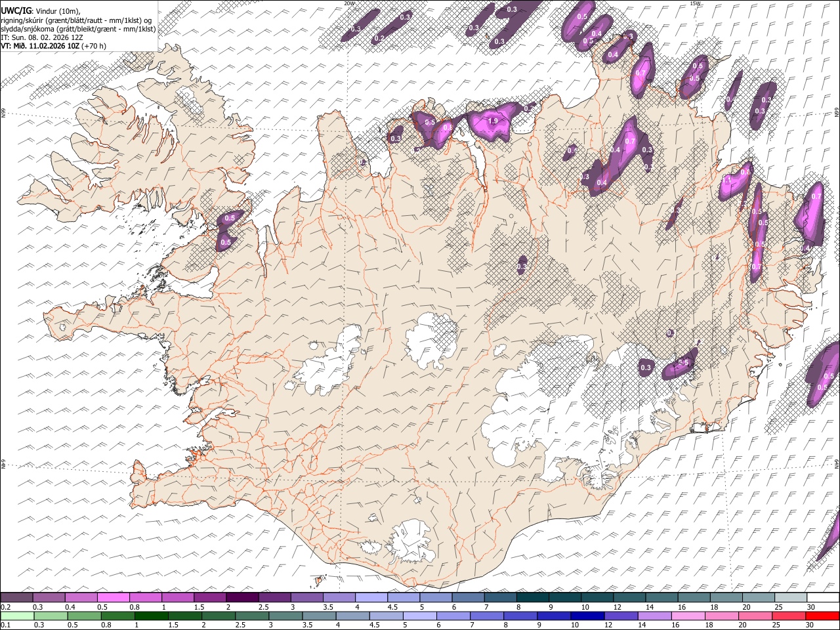Pick the rain swatch starting at 25
840x630 pixels.
tap(789, 616)
